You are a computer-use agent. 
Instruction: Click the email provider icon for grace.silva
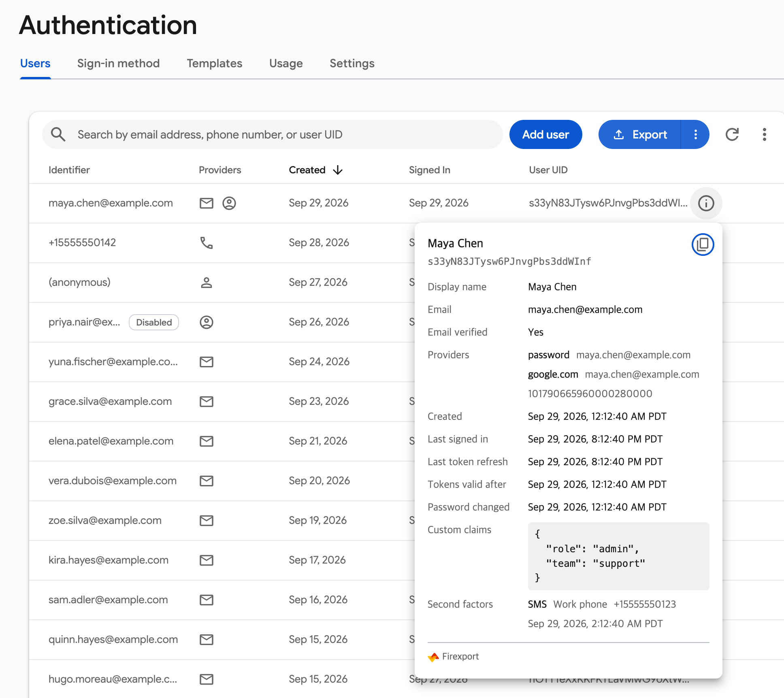(x=207, y=402)
